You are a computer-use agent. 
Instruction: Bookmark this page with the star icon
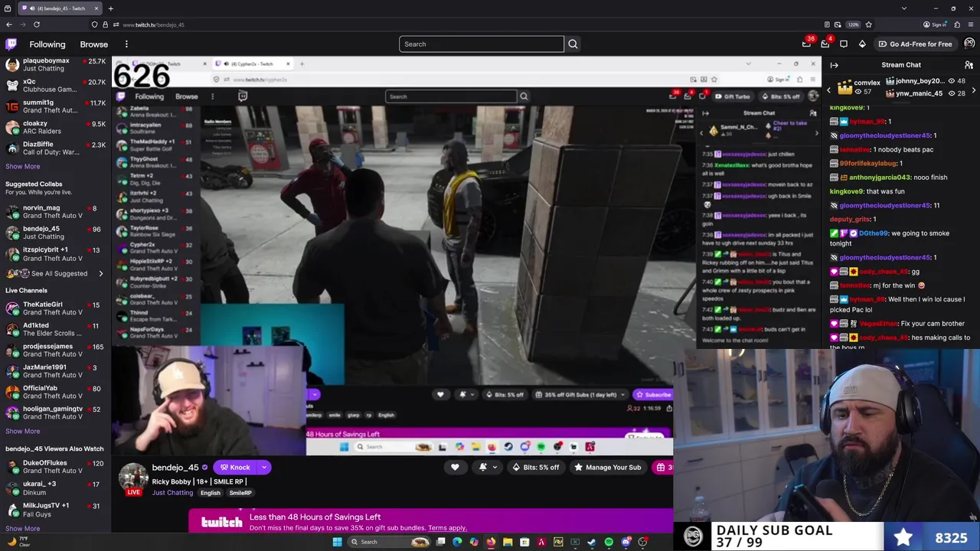click(x=868, y=24)
